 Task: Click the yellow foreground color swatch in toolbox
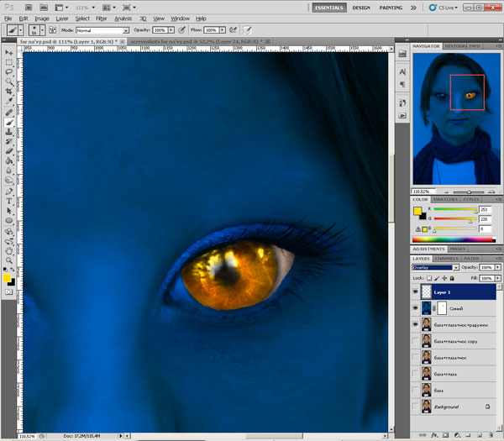pyautogui.click(x=7, y=277)
